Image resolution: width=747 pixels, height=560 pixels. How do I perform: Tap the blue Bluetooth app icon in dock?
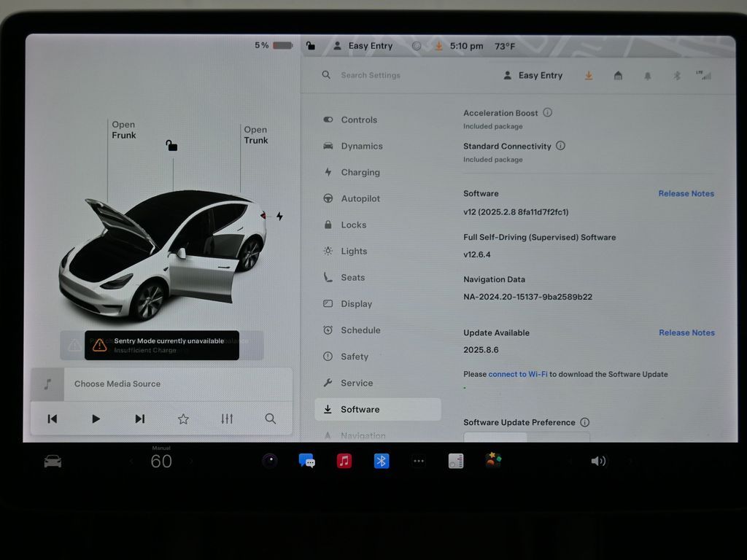pos(382,461)
